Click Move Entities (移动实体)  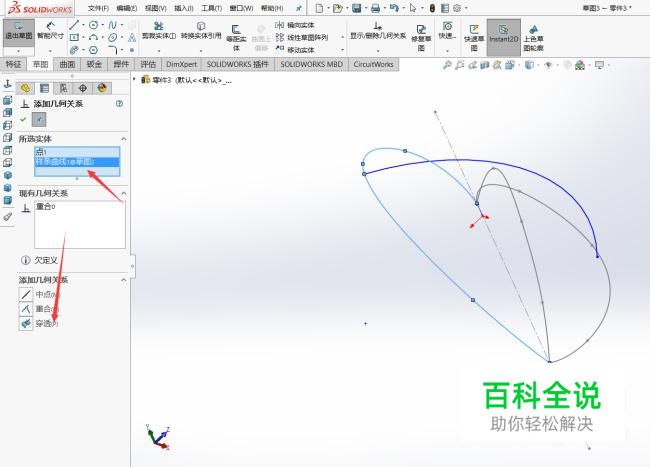coord(295,50)
